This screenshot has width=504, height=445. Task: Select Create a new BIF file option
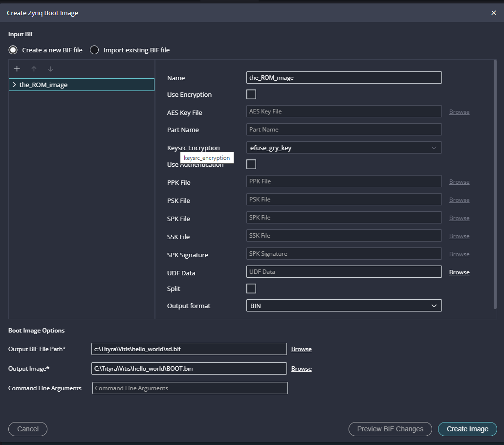pyautogui.click(x=13, y=50)
